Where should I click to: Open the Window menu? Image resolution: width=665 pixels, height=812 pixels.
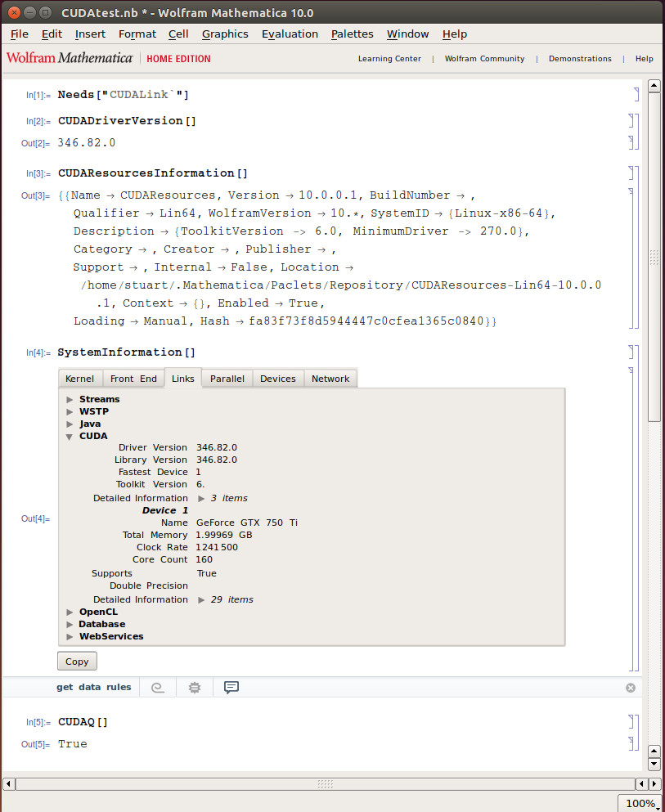pyautogui.click(x=407, y=34)
